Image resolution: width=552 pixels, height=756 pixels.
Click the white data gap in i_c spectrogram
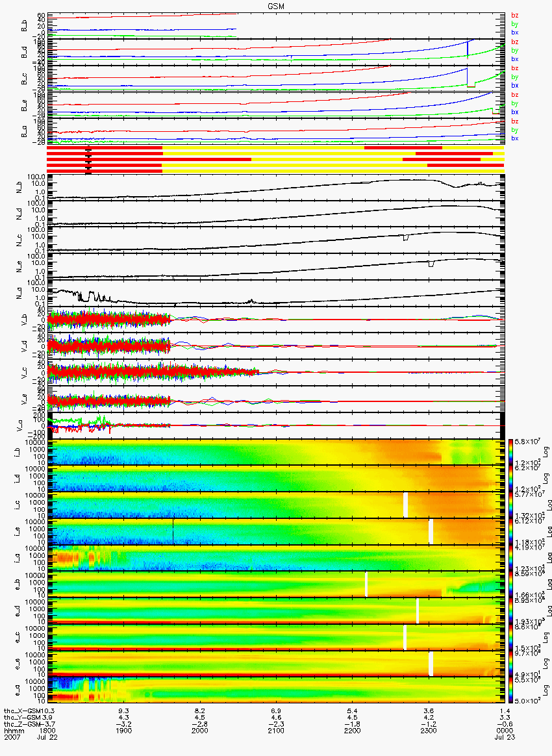(405, 505)
